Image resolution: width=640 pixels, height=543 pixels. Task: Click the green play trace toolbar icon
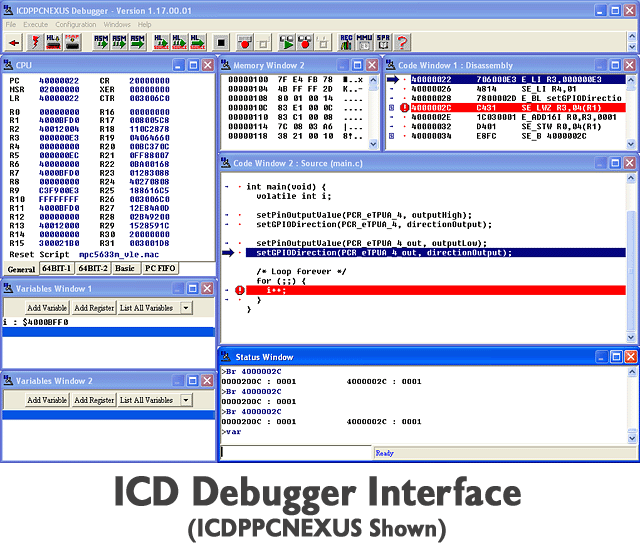pos(287,42)
